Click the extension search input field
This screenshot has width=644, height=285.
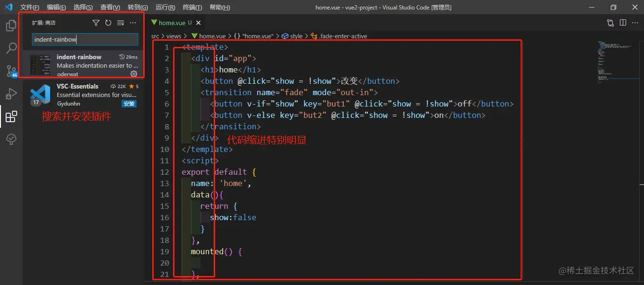point(85,39)
